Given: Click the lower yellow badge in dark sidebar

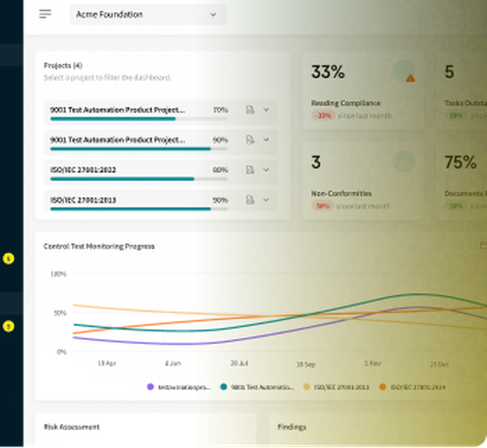Looking at the screenshot, I should pyautogui.click(x=8, y=326).
